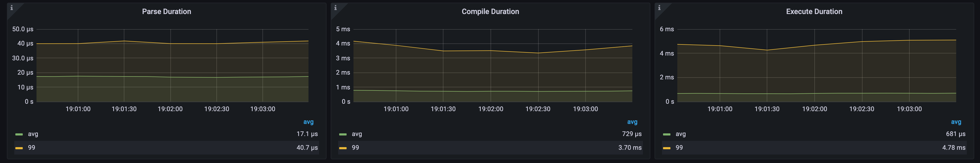This screenshot has width=980, height=163.
Task: Click yellow 99 color swatch in Execute Duration
Action: [666, 148]
